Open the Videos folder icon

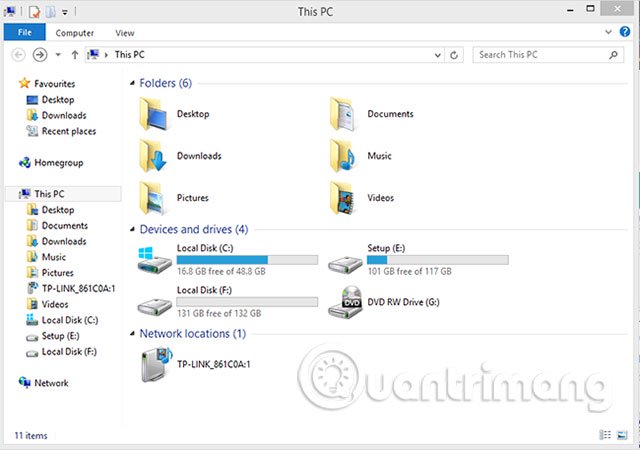coord(342,198)
